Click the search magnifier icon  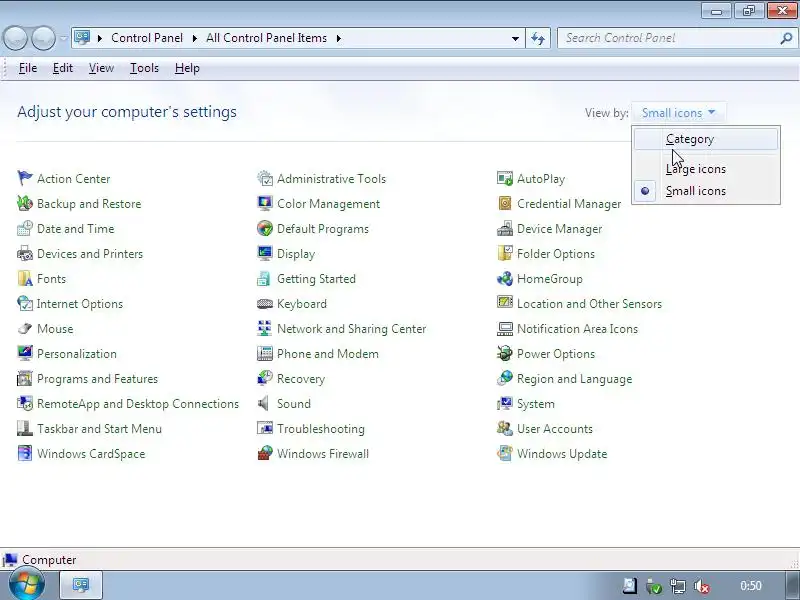tap(786, 38)
